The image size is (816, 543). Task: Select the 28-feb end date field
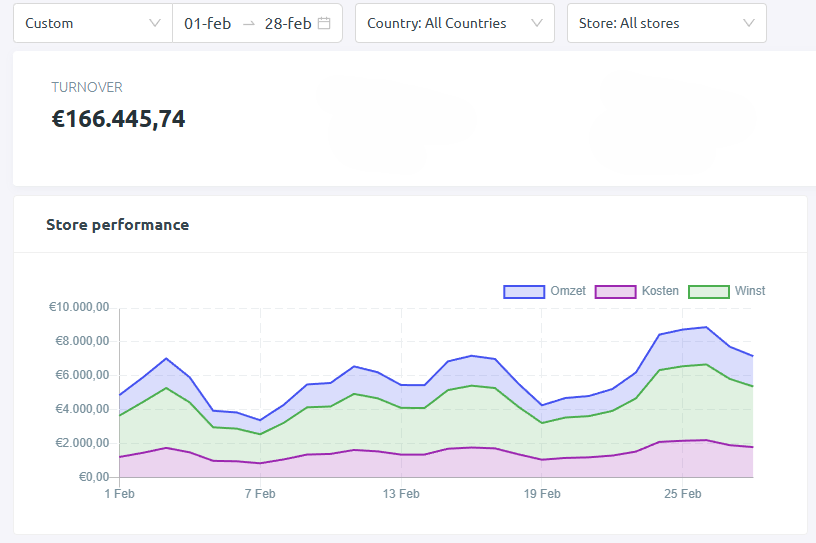tap(288, 23)
